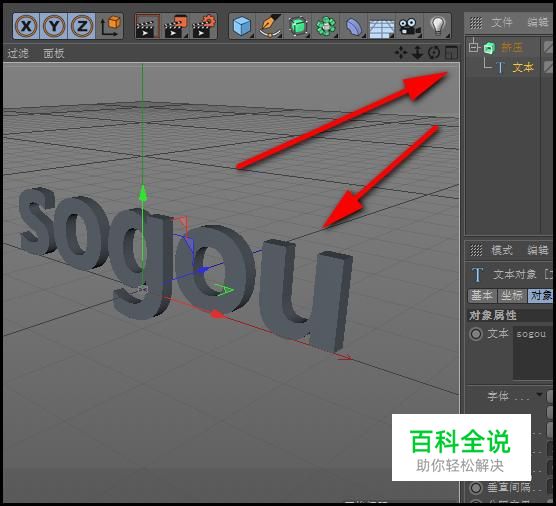
Task: Click the viewport zoom camera icon
Action: [x=418, y=53]
